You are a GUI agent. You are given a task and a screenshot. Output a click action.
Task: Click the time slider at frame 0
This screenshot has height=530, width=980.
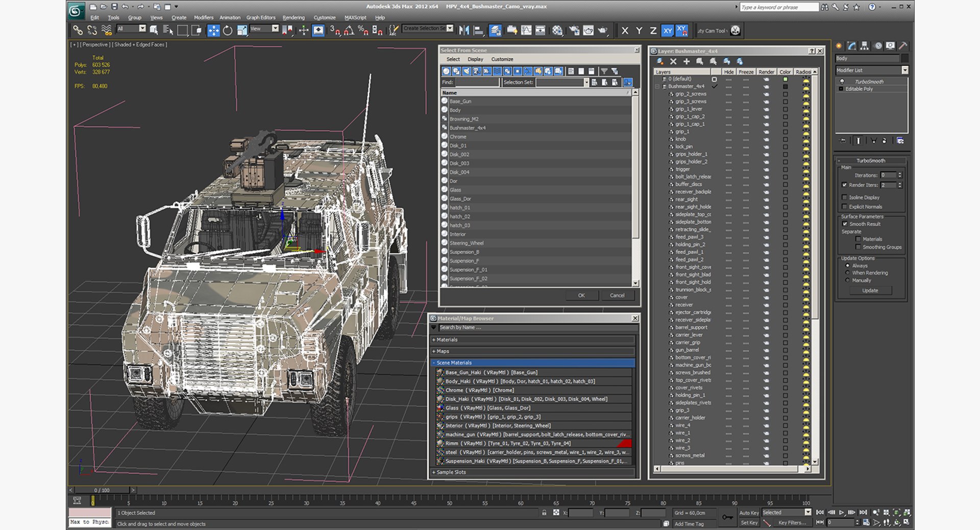tap(102, 490)
